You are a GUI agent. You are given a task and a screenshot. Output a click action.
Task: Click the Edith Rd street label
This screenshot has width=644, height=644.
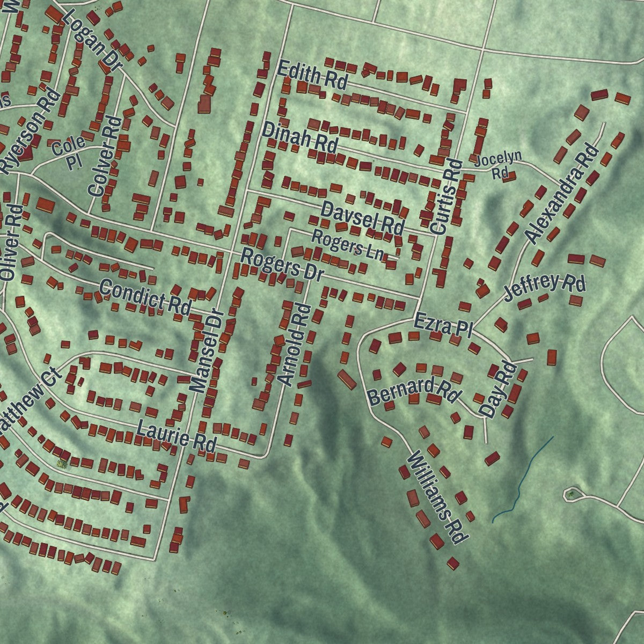[x=312, y=76]
